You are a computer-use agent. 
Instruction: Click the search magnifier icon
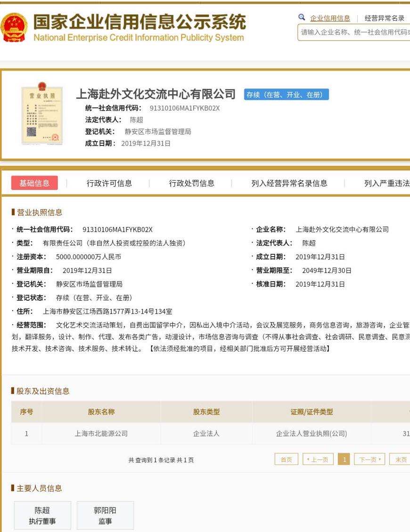click(302, 17)
